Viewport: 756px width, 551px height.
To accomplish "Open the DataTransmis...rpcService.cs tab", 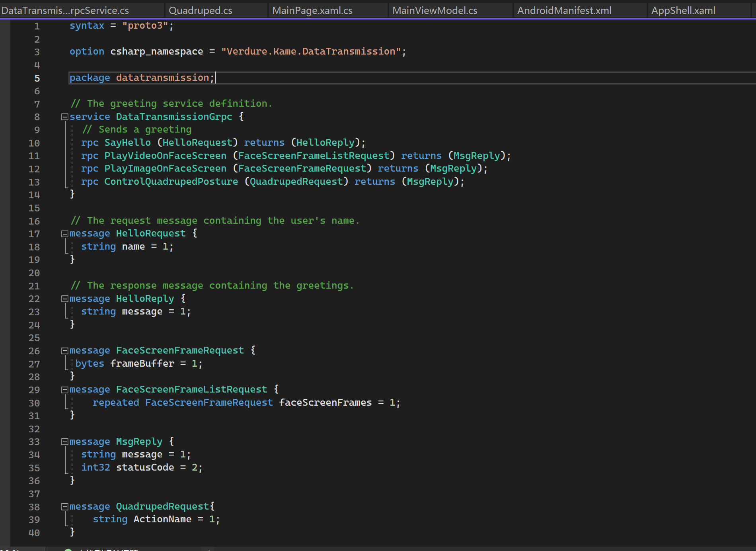I will point(65,10).
